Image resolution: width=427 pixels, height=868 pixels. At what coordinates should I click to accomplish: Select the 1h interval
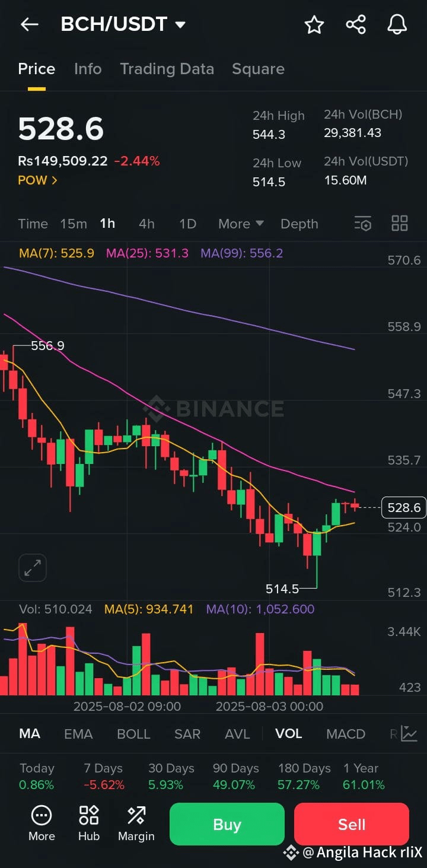107,224
